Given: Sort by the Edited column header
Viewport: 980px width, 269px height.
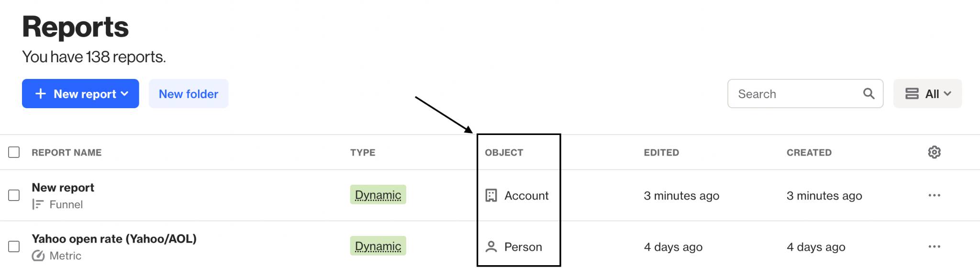Looking at the screenshot, I should pos(661,153).
